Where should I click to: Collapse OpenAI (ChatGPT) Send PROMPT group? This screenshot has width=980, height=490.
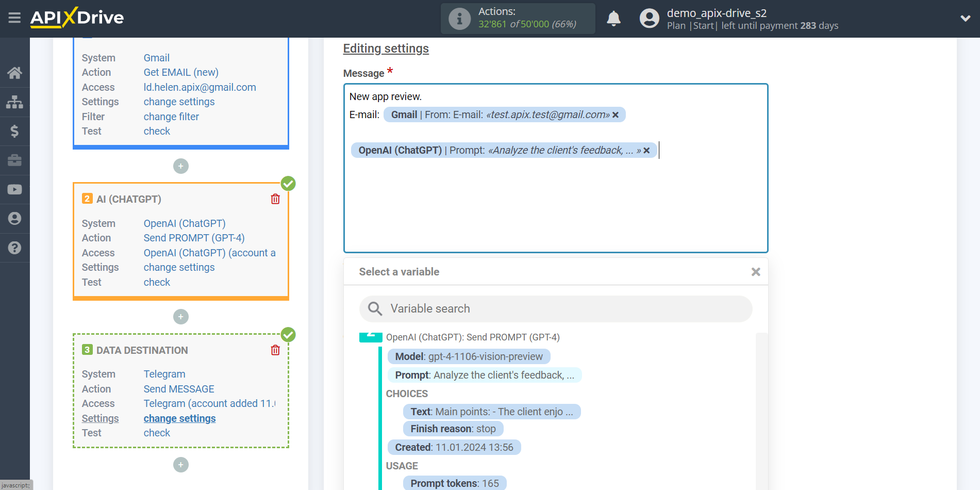click(371, 337)
